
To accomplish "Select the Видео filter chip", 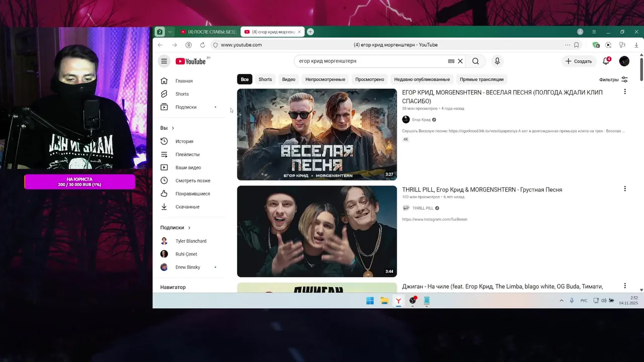I will point(289,79).
